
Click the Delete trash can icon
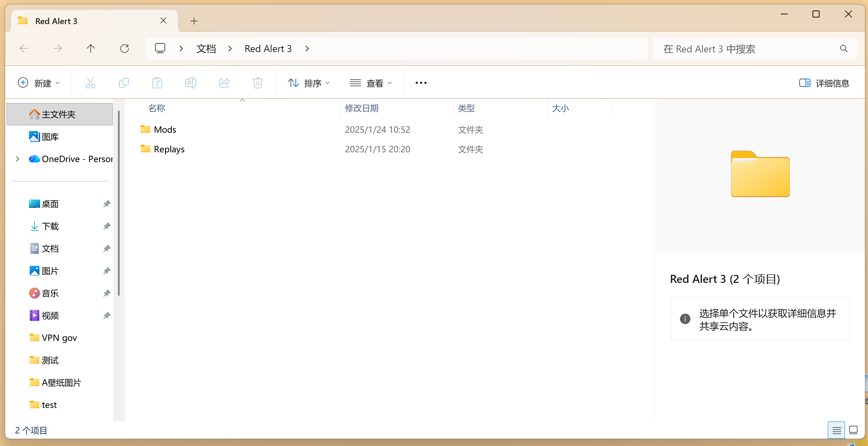(x=258, y=83)
